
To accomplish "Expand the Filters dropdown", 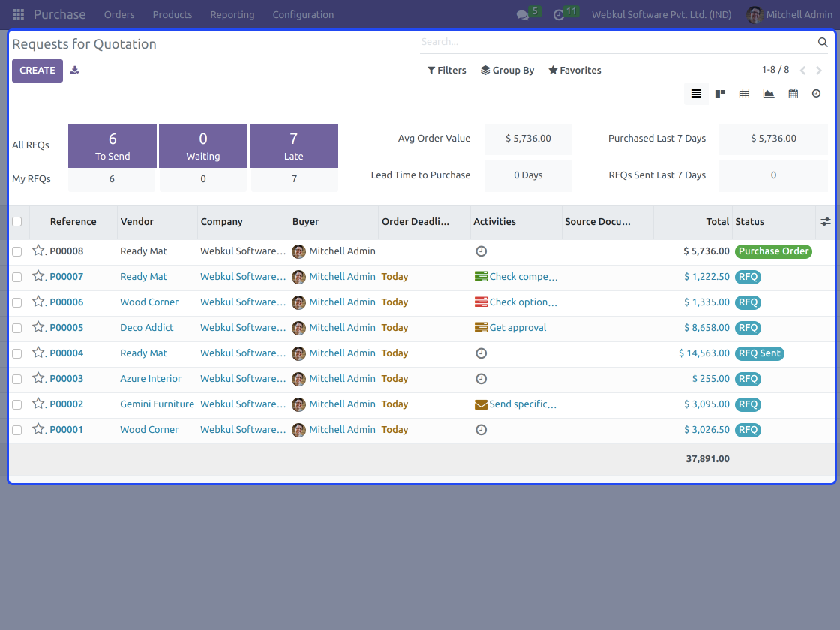I will pos(447,70).
